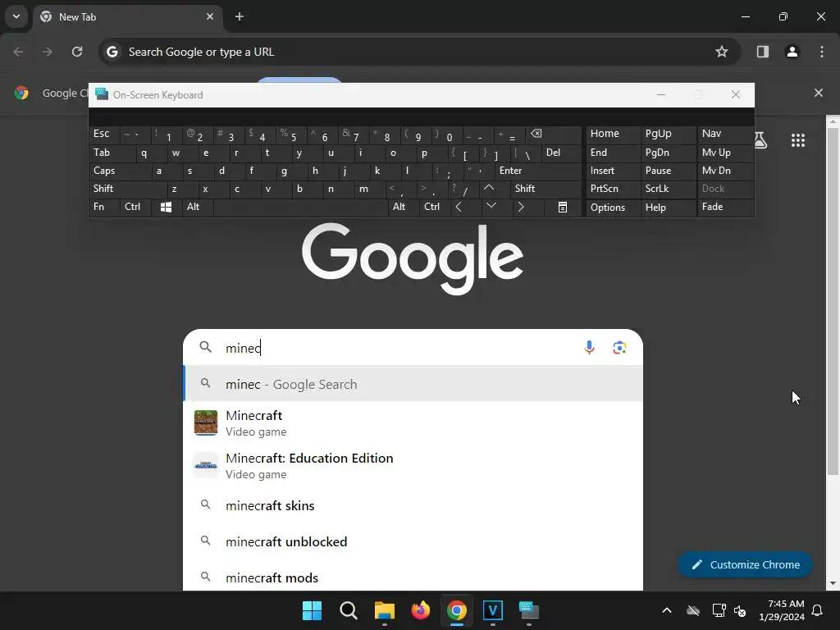Click Help key on On-Screen Keyboard
Screen dimensions: 840x630
(669, 208)
